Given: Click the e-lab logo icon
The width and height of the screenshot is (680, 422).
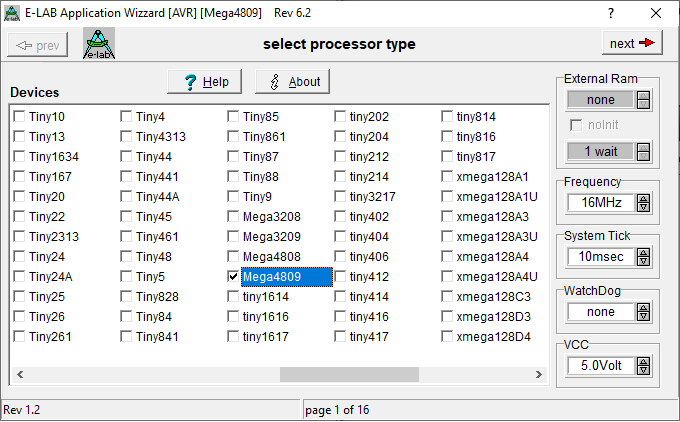Looking at the screenshot, I should [99, 44].
